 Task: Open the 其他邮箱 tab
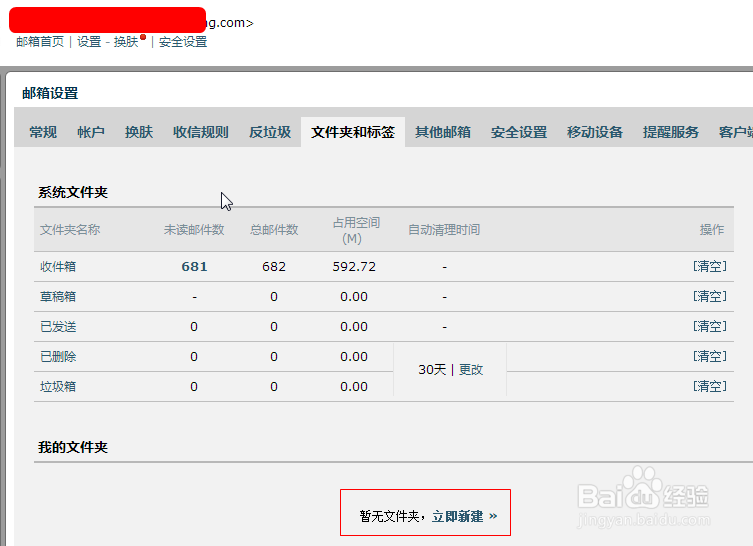pos(443,132)
